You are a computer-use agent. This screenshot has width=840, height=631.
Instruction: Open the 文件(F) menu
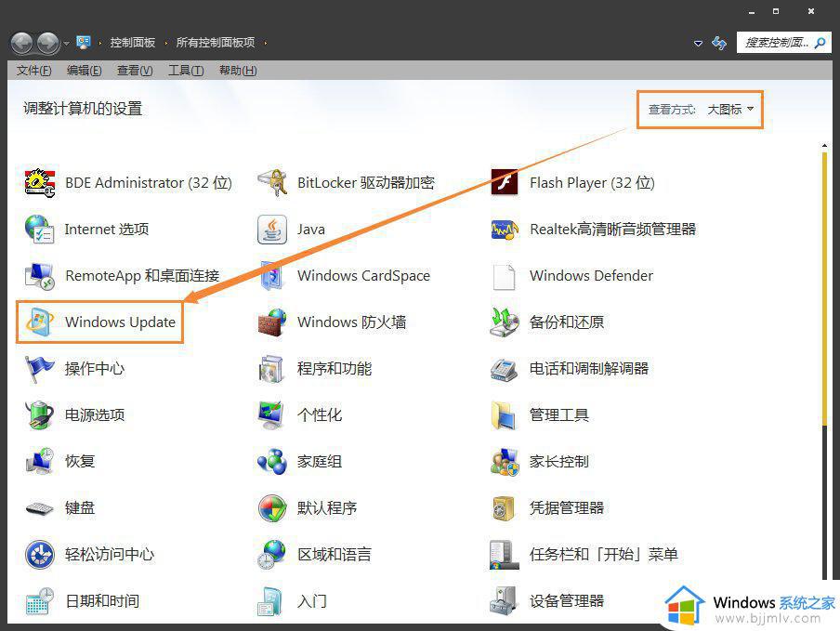pyautogui.click(x=33, y=71)
